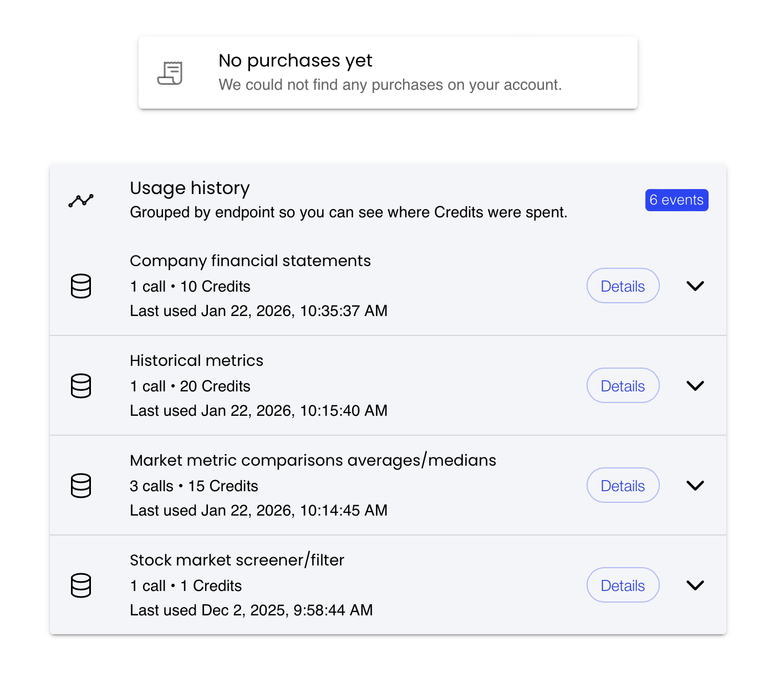Click the database icon for Historical metrics
This screenshot has height=683, width=784.
(x=81, y=386)
